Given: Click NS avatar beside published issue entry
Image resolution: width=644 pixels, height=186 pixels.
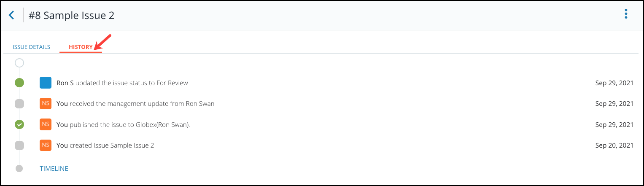Looking at the screenshot, I should click(46, 124).
